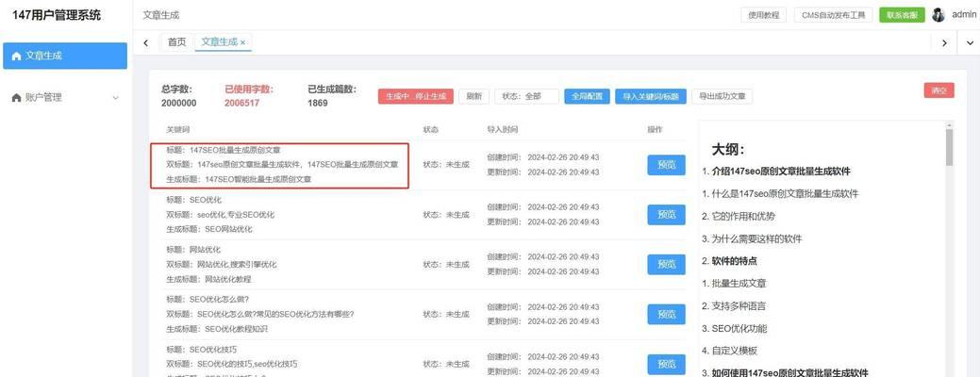Screen dimensions: 980x377
Task: Click the 已生成篇数 value 1869
Action: tap(318, 103)
